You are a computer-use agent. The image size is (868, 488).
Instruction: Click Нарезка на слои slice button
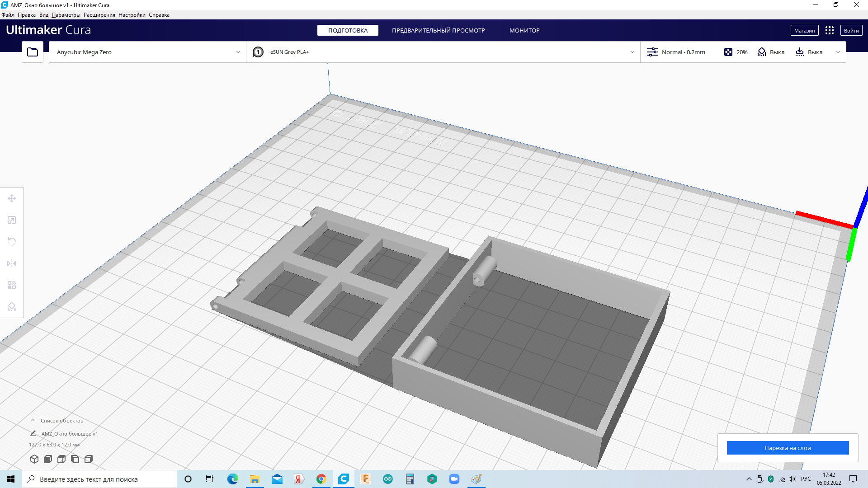788,448
